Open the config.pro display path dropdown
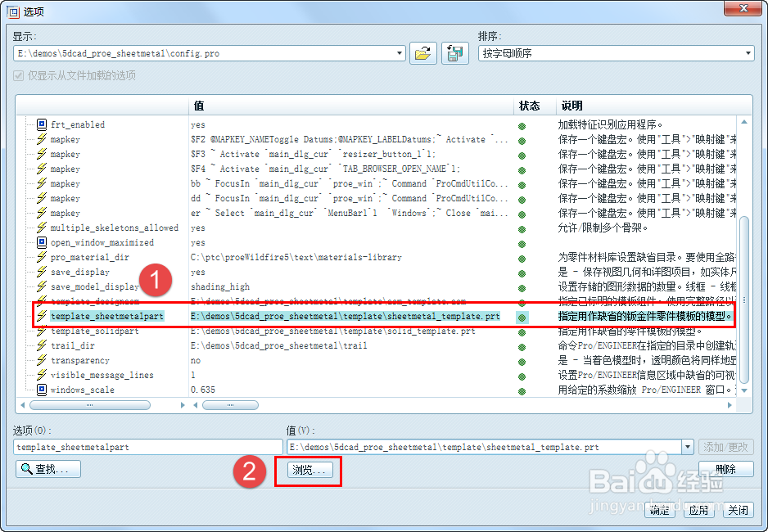 [400, 53]
